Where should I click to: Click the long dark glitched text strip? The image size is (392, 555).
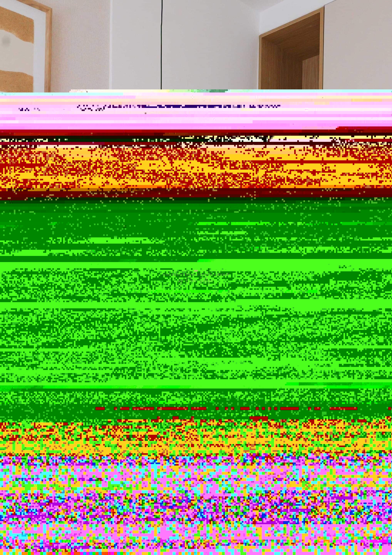click(179, 107)
